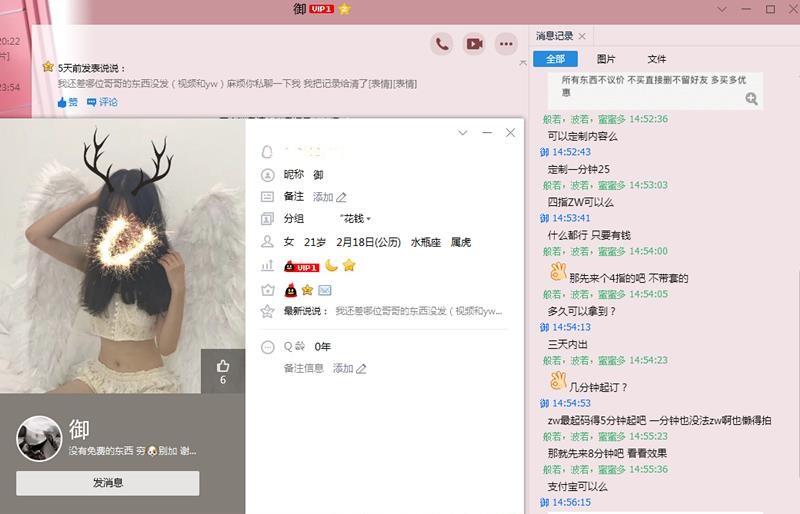Screen dimensions: 800x514
Task: Open the main window dropdown chevron in the title bar
Action: [x=722, y=9]
